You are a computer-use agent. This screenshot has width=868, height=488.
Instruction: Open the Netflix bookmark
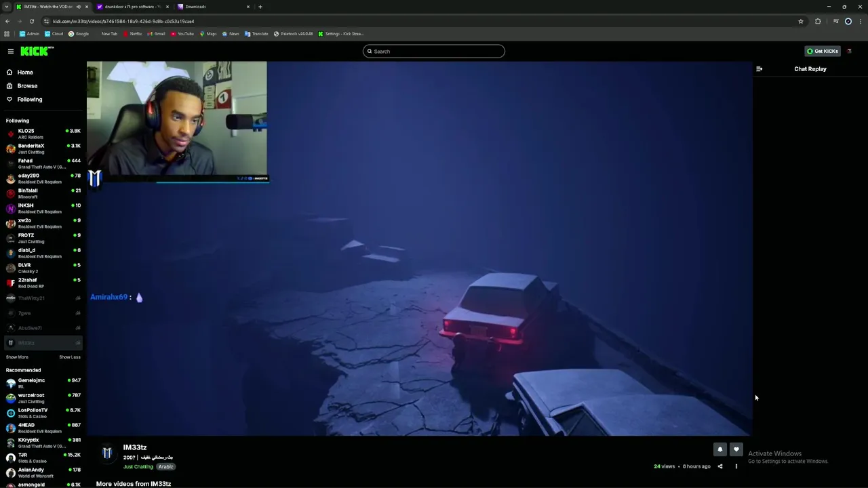(133, 34)
